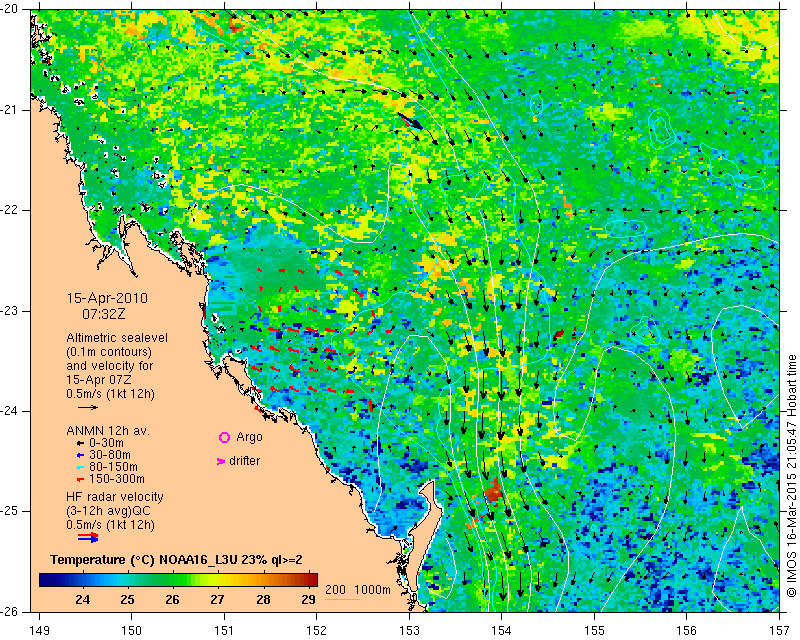Image resolution: width=800 pixels, height=640 pixels.
Task: Click the '0-30m' depth label
Action: coord(106,443)
